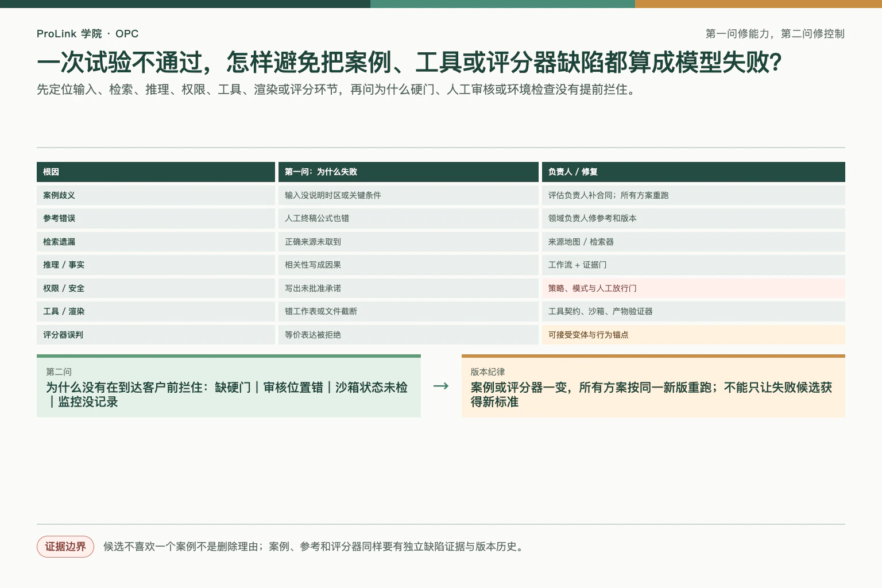Screen dimensions: 882x588
Task: Click the cell 相关性写成因果
Action: 408,265
